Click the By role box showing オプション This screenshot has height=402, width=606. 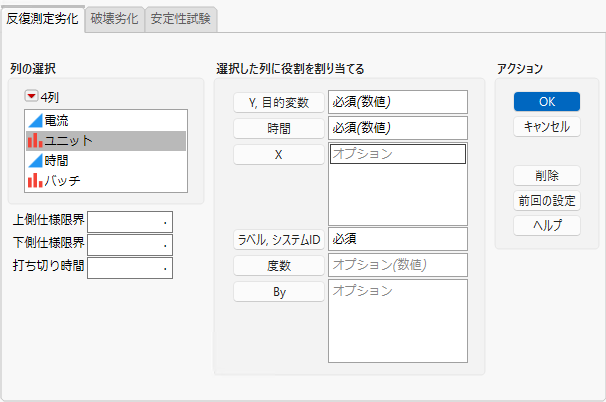[x=398, y=321]
